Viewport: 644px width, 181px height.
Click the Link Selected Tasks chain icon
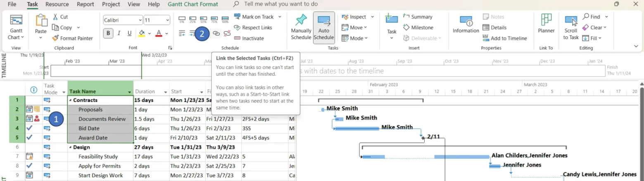point(216,33)
